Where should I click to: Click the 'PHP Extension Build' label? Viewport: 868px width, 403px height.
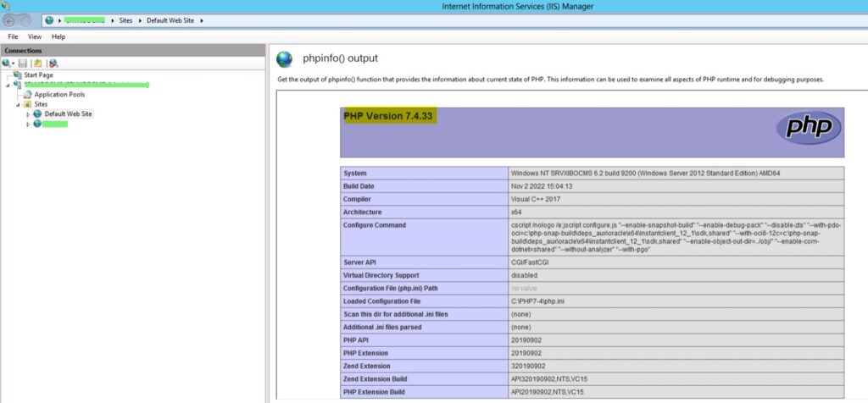374,392
